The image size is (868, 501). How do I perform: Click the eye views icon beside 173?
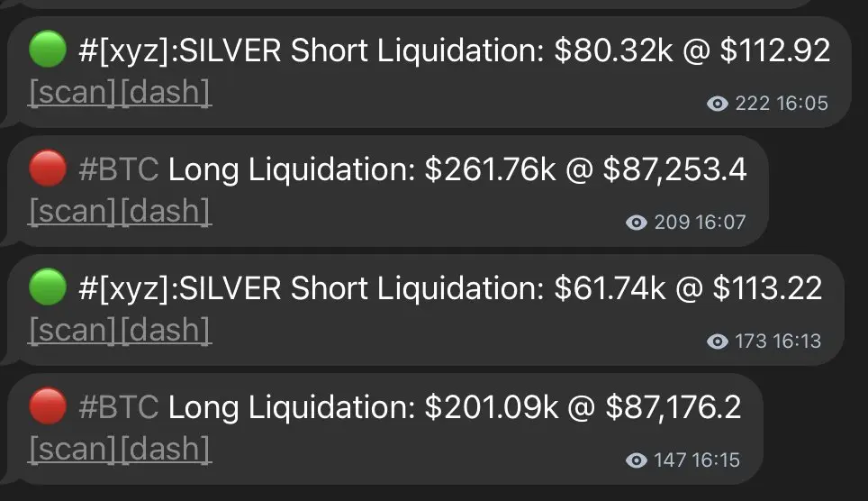coord(718,342)
